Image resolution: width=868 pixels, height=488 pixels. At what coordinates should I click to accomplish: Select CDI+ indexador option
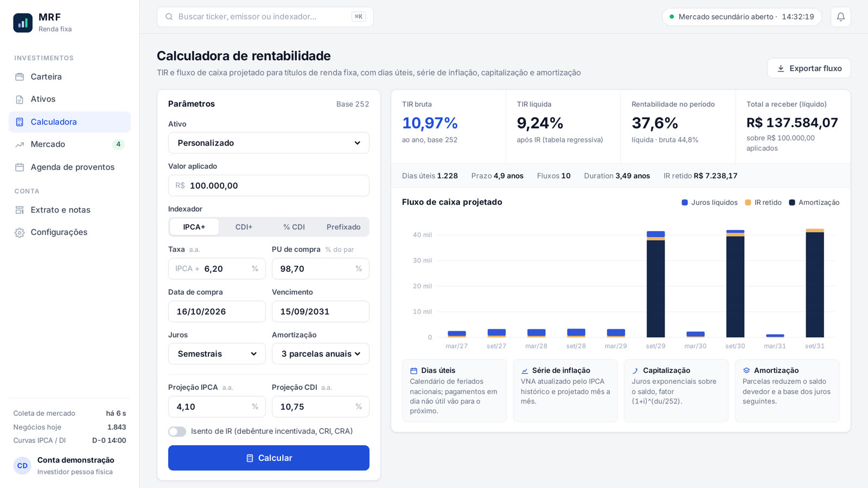click(x=244, y=227)
